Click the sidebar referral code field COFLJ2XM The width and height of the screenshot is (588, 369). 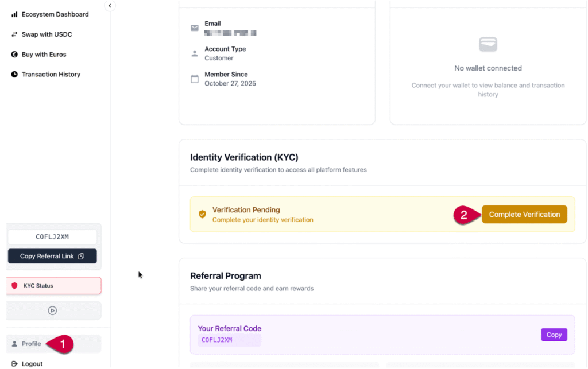coord(52,237)
